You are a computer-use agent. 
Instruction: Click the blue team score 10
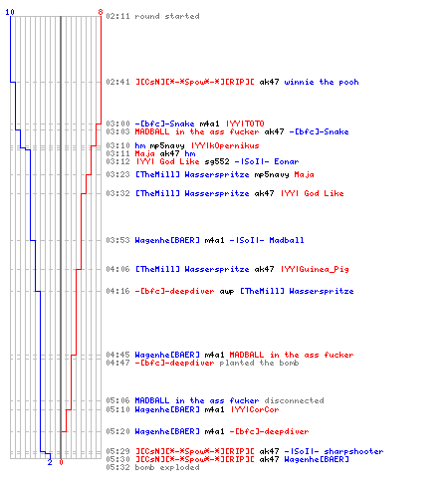click(x=10, y=12)
